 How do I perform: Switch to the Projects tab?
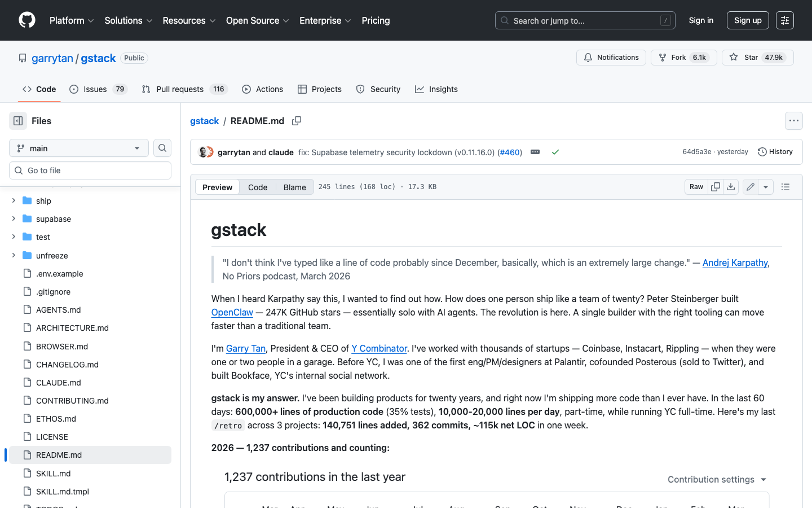click(x=320, y=89)
